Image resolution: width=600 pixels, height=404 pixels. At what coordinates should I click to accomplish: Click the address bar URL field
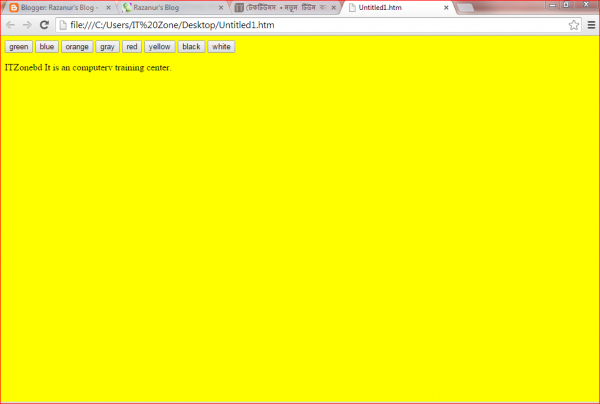coord(318,25)
